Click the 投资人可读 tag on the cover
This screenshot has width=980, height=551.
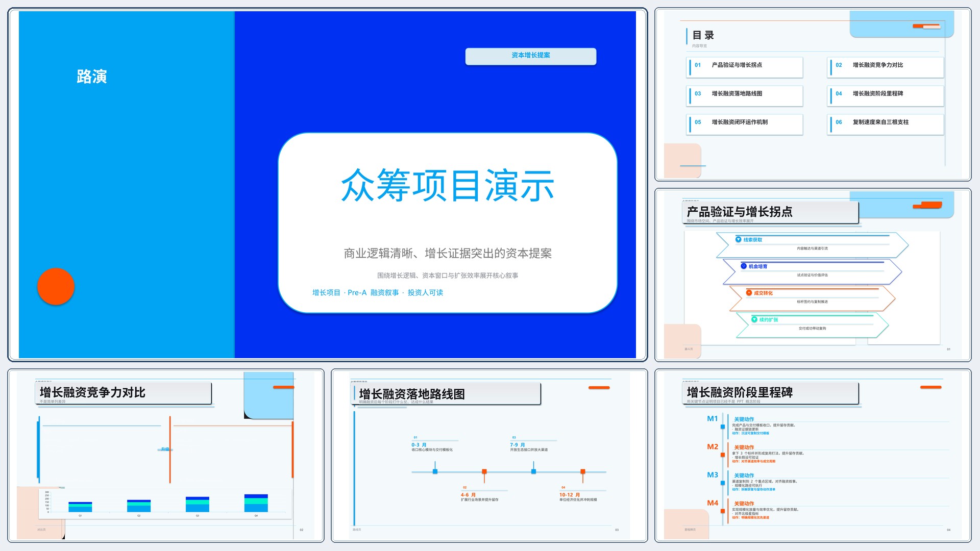425,292
